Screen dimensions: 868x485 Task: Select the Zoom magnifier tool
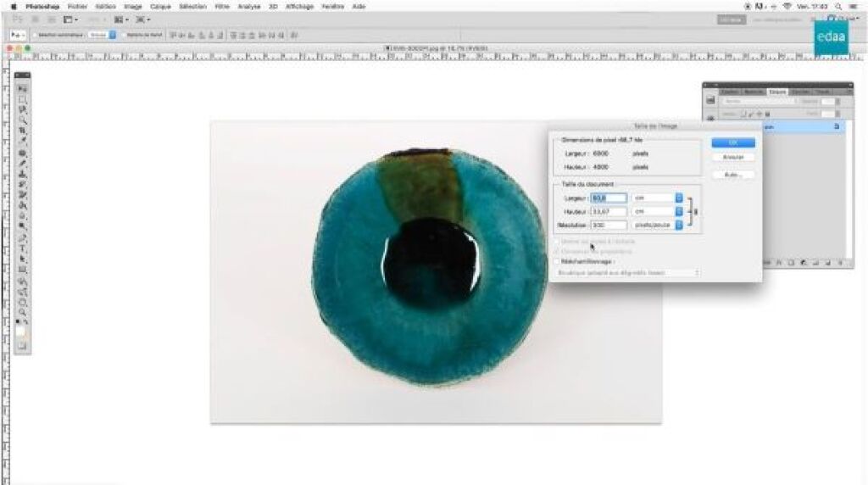(x=23, y=312)
